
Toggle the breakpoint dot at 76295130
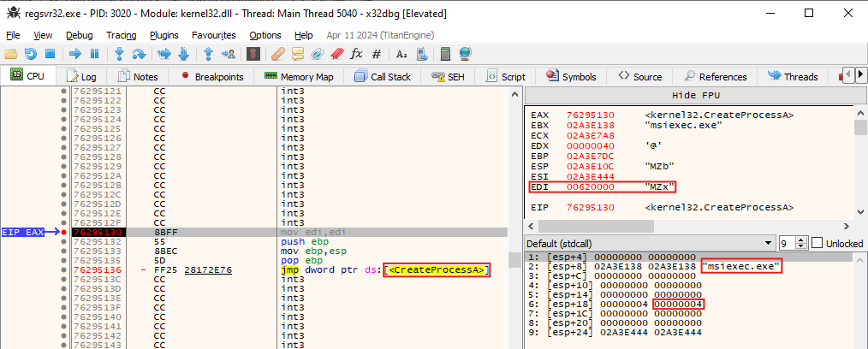point(64,233)
